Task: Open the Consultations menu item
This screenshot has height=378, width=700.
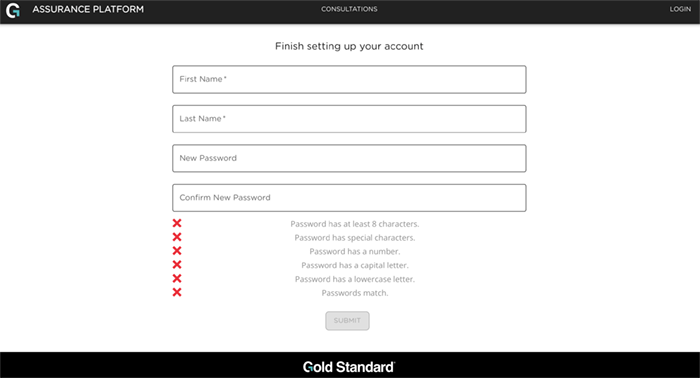Action: pyautogui.click(x=349, y=9)
